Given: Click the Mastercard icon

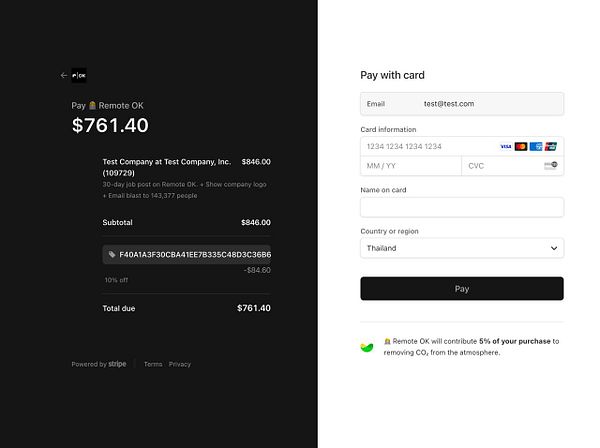Looking at the screenshot, I should pyautogui.click(x=521, y=146).
